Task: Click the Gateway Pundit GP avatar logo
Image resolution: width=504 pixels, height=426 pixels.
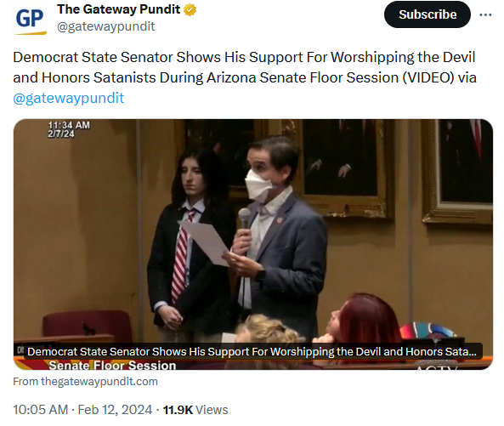Action: pyautogui.click(x=30, y=18)
